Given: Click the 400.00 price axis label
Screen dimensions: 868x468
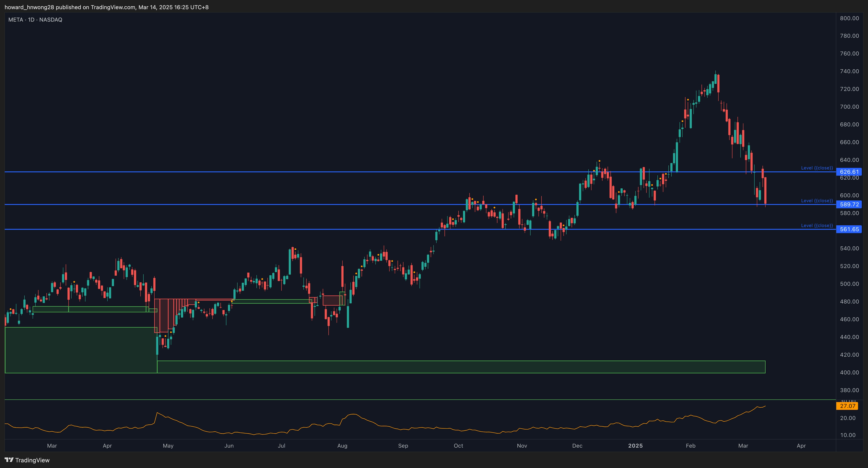Looking at the screenshot, I should pos(849,372).
